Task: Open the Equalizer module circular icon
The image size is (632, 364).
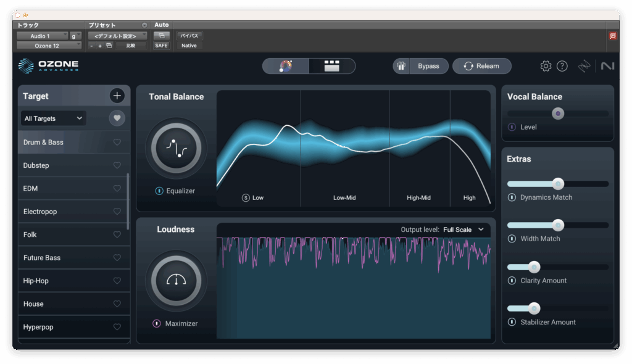Action: click(x=176, y=148)
